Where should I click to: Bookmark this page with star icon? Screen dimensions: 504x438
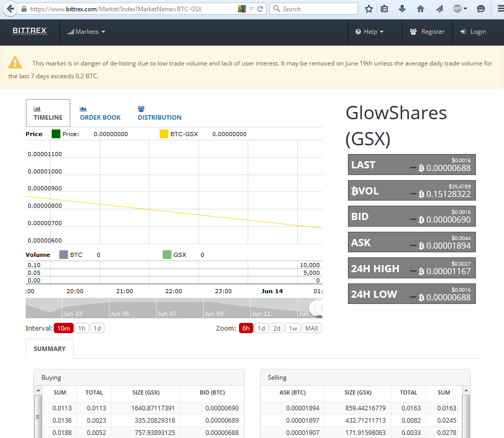369,9
